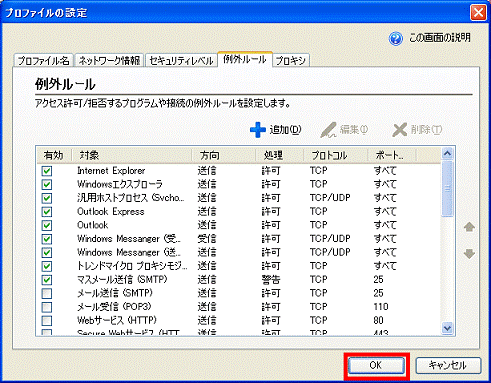Click the rule list scrollbar up arrow
The width and height of the screenshot is (491, 383).
[447, 154]
